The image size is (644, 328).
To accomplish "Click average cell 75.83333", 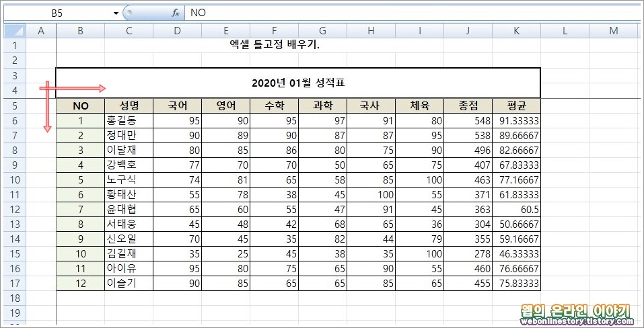I will tap(517, 284).
